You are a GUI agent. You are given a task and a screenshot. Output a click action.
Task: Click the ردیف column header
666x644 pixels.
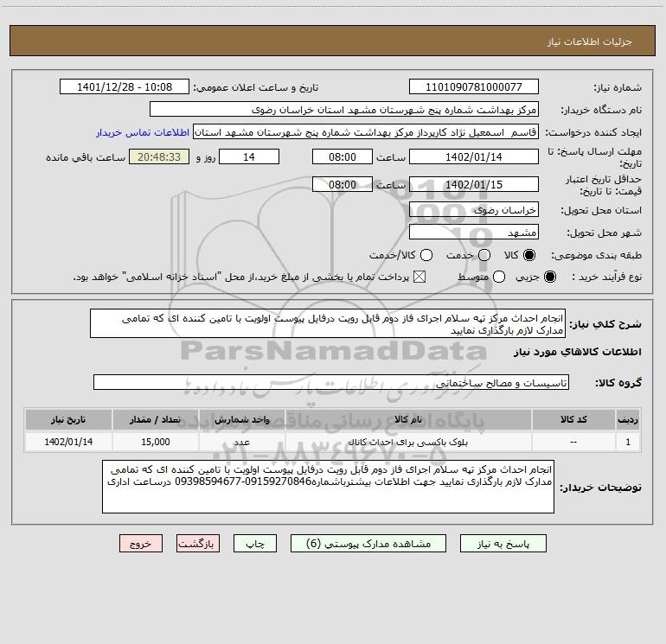(628, 419)
